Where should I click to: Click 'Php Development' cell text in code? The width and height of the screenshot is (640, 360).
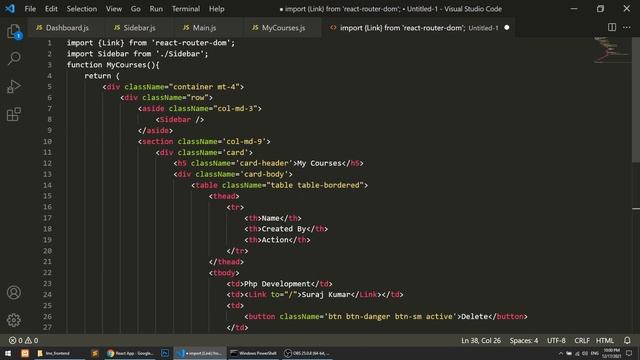pyautogui.click(x=277, y=284)
